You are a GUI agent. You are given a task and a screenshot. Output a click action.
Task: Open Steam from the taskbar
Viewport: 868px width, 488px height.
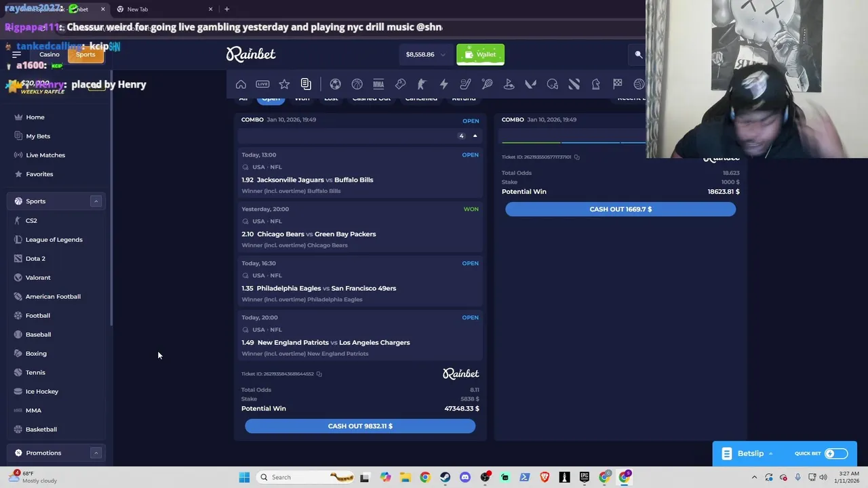[x=445, y=477]
